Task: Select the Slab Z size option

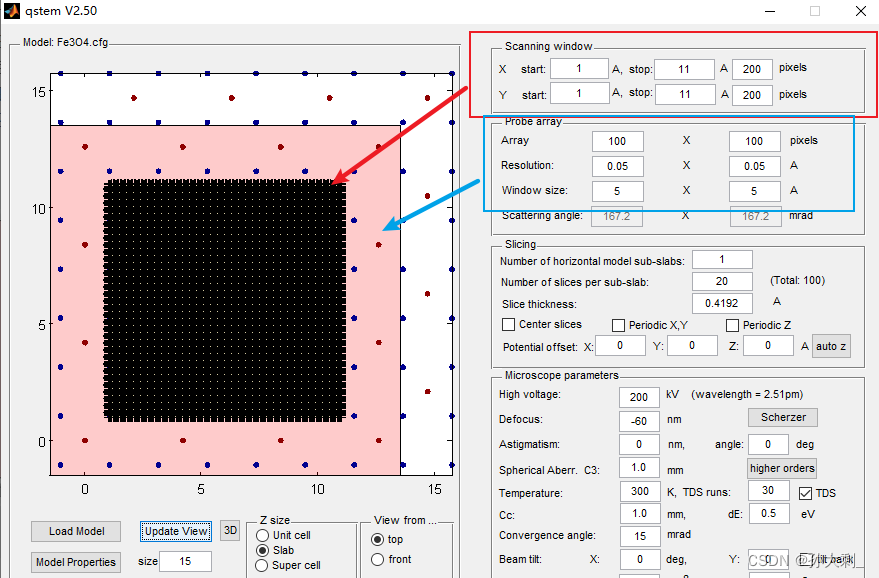Action: (x=262, y=550)
